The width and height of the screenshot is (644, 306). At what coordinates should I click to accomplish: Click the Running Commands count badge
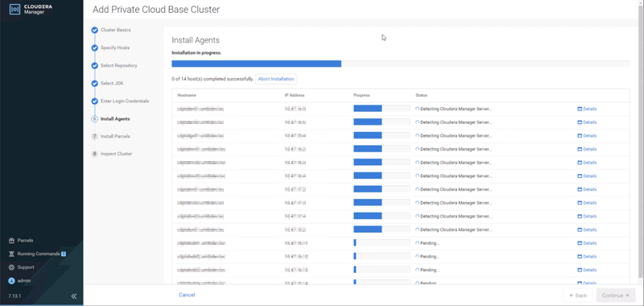pyautogui.click(x=64, y=254)
